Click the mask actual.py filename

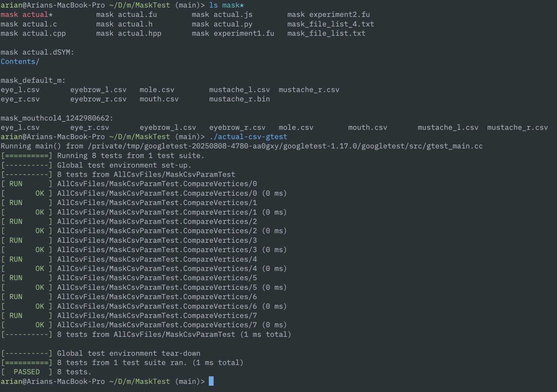pyautogui.click(x=222, y=24)
